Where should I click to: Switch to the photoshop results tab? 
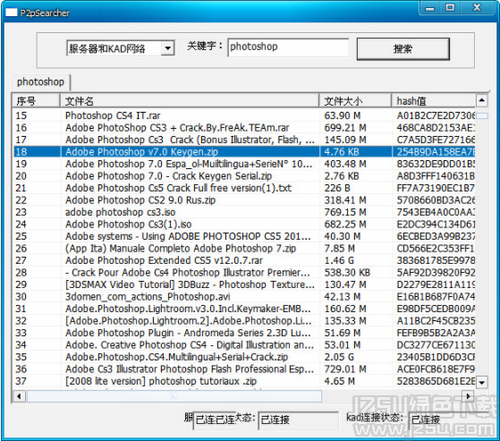point(41,82)
